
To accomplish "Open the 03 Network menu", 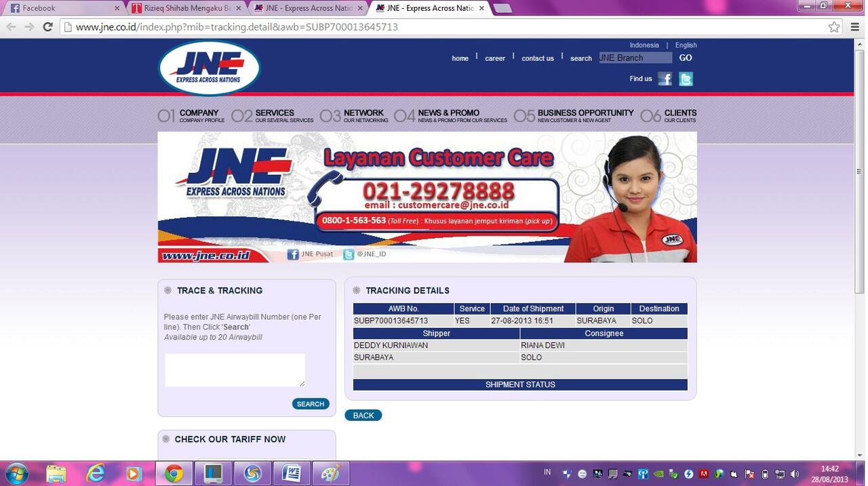I will [x=354, y=116].
